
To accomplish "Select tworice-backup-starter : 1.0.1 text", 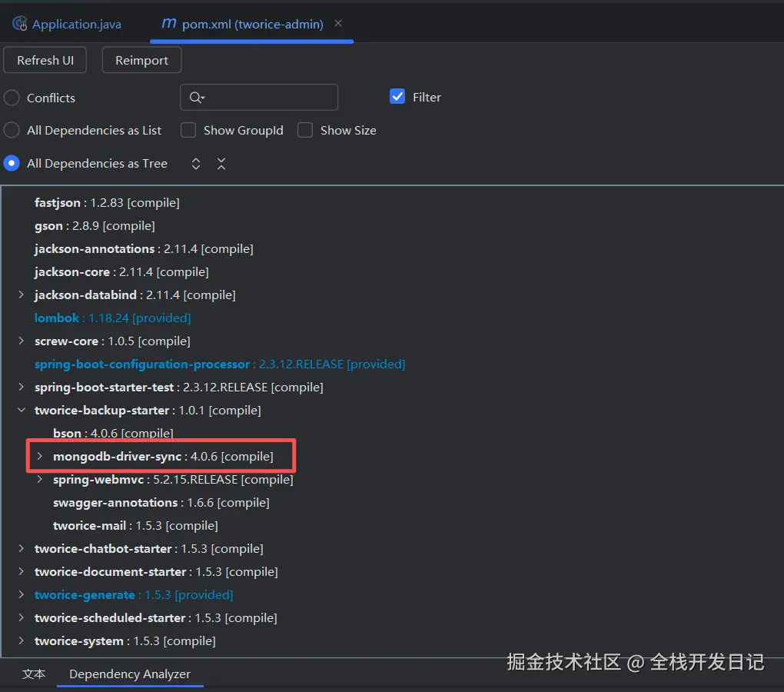I will 148,410.
